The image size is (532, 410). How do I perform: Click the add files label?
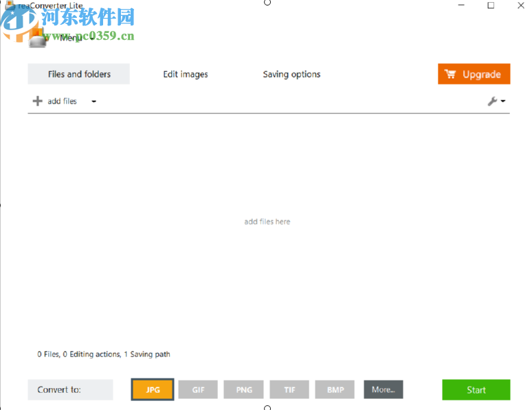[62, 101]
